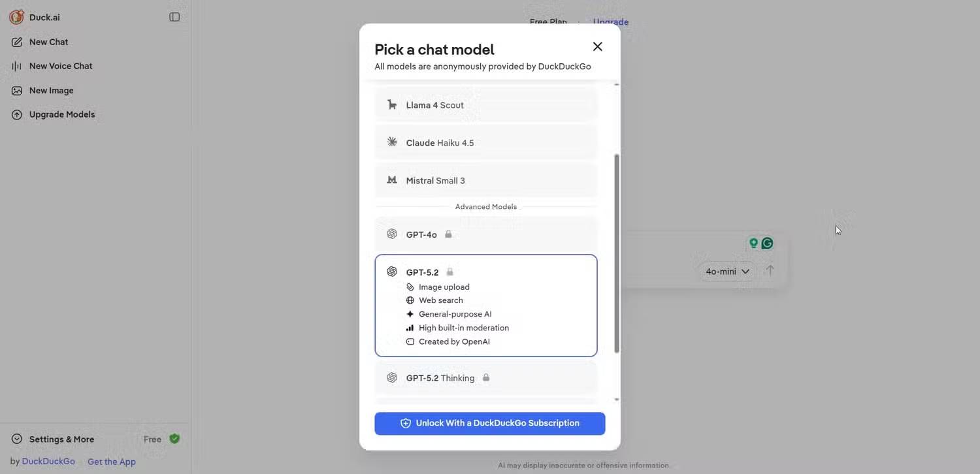Open New Image using the picture icon
The height and width of the screenshot is (474, 980).
tap(16, 90)
